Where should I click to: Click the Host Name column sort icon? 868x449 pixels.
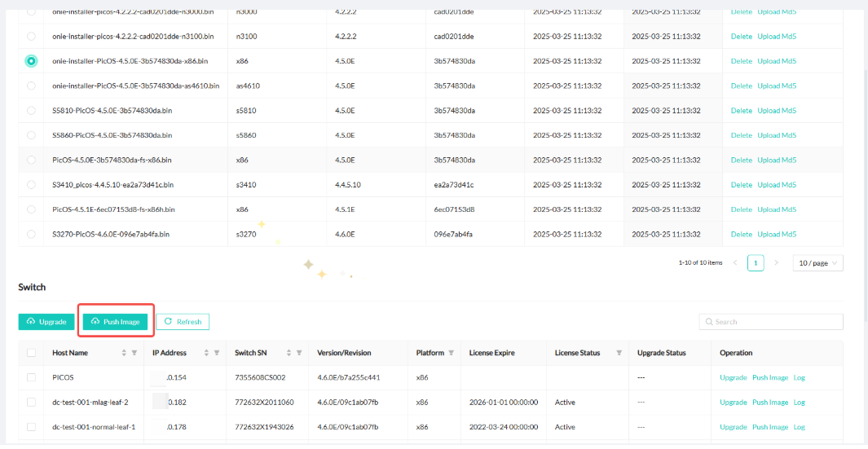click(124, 353)
